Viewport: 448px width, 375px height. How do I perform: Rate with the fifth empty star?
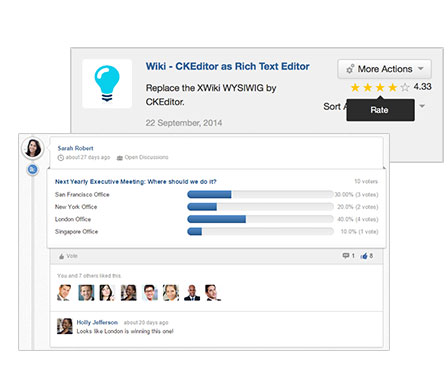(405, 87)
